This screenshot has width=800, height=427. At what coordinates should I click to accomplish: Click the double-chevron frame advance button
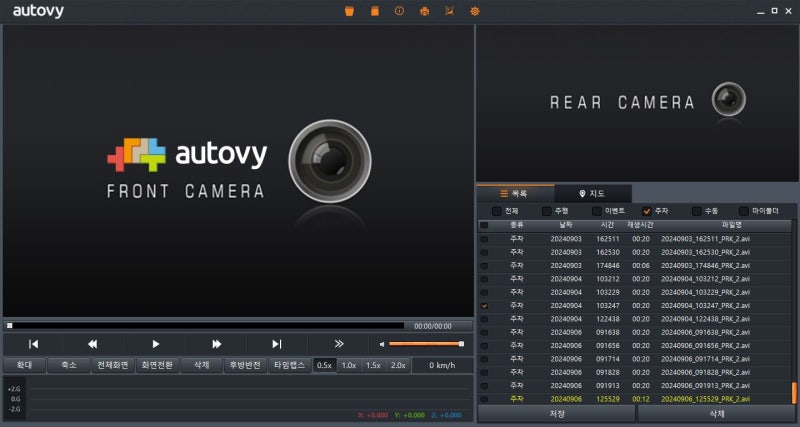339,344
